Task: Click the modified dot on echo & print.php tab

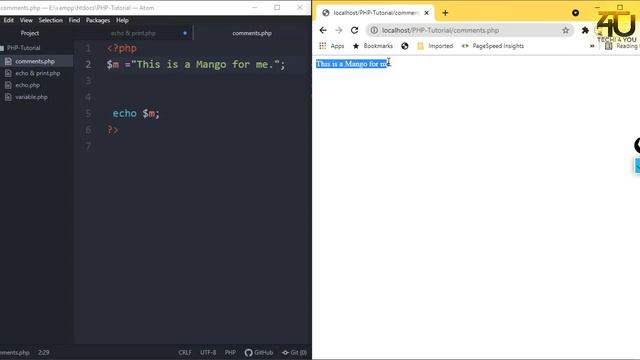Action: click(x=185, y=33)
